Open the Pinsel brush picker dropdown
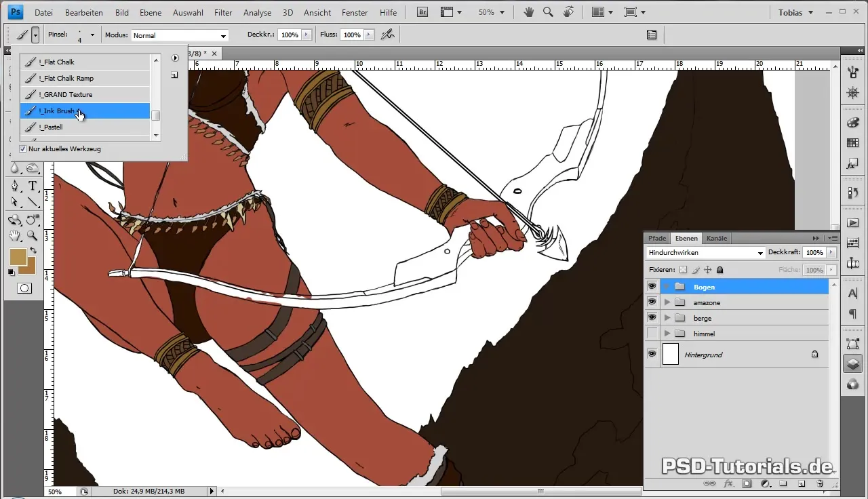This screenshot has height=499, width=868. click(x=92, y=35)
